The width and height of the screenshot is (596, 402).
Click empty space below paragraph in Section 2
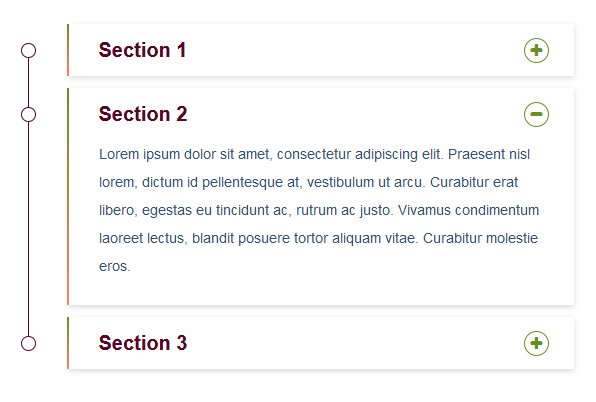[x=321, y=291]
